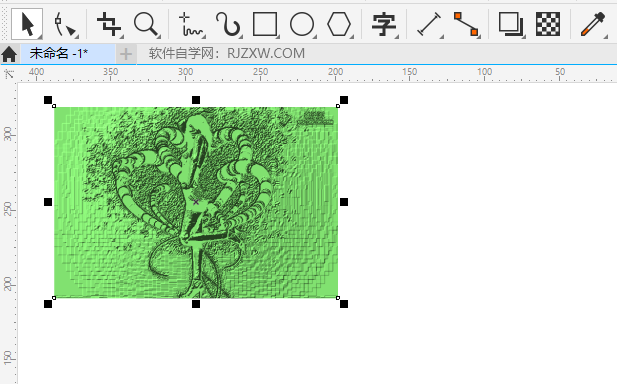Add a new document with plus button

click(126, 54)
